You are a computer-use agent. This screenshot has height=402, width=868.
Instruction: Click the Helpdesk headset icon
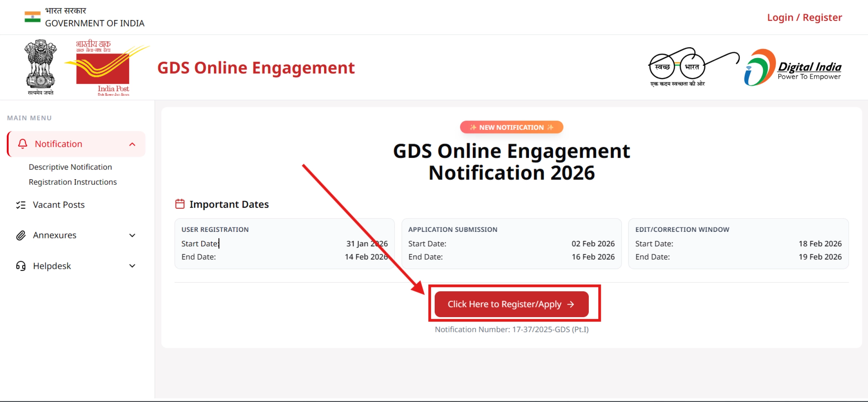click(21, 266)
